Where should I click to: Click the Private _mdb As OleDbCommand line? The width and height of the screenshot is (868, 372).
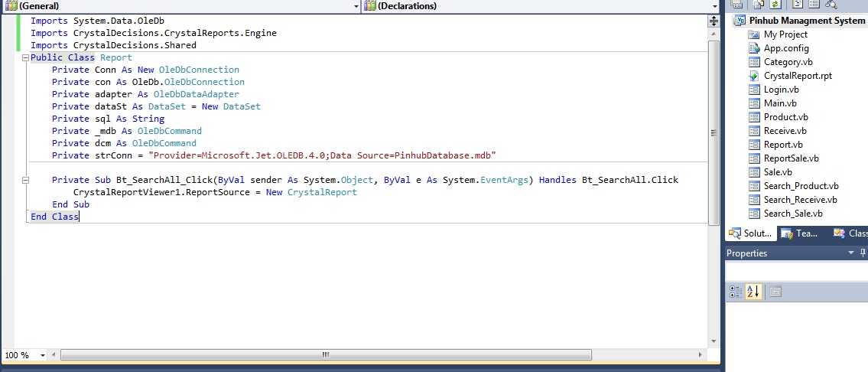(x=127, y=132)
